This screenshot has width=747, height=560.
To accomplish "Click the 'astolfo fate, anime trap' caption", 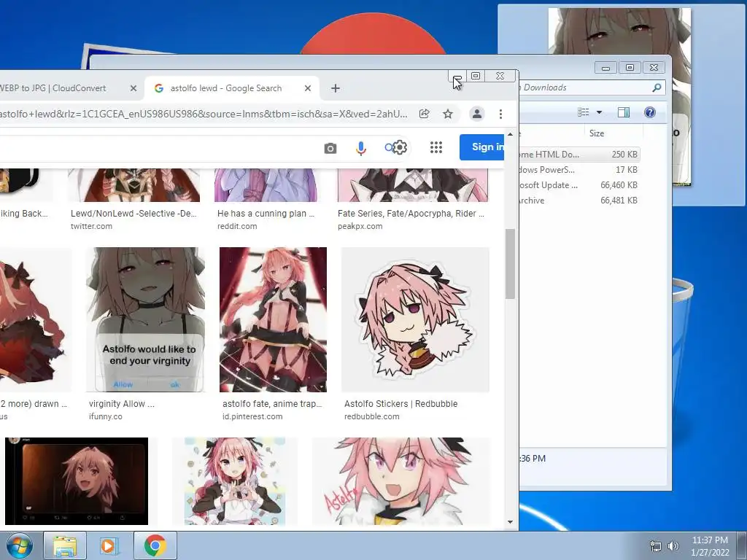I will point(272,404).
